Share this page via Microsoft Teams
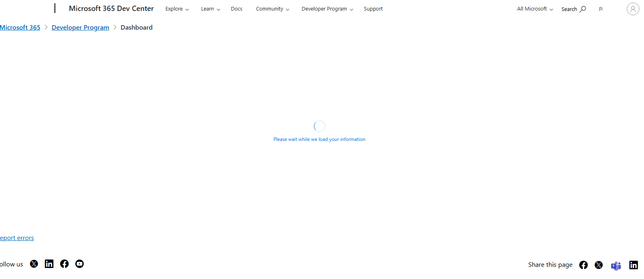The height and width of the screenshot is (279, 644). point(616,266)
